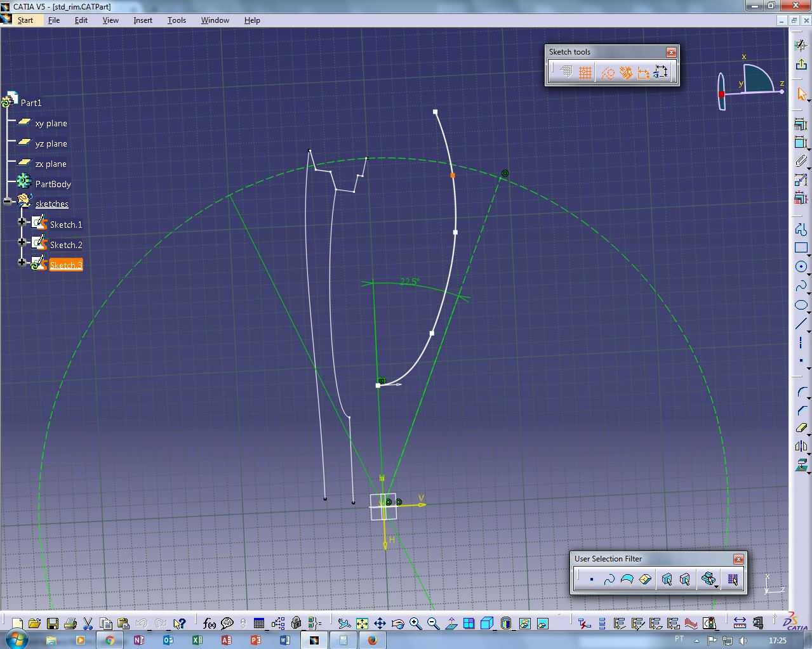Open the File menu
Viewport: 812px width, 649px height.
click(54, 20)
